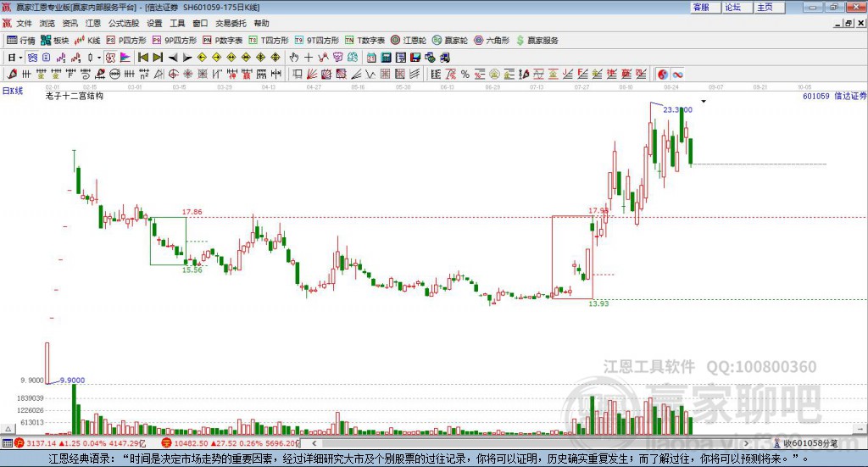Click the 15.56 price label
The width and height of the screenshot is (868, 467).
pyautogui.click(x=192, y=270)
